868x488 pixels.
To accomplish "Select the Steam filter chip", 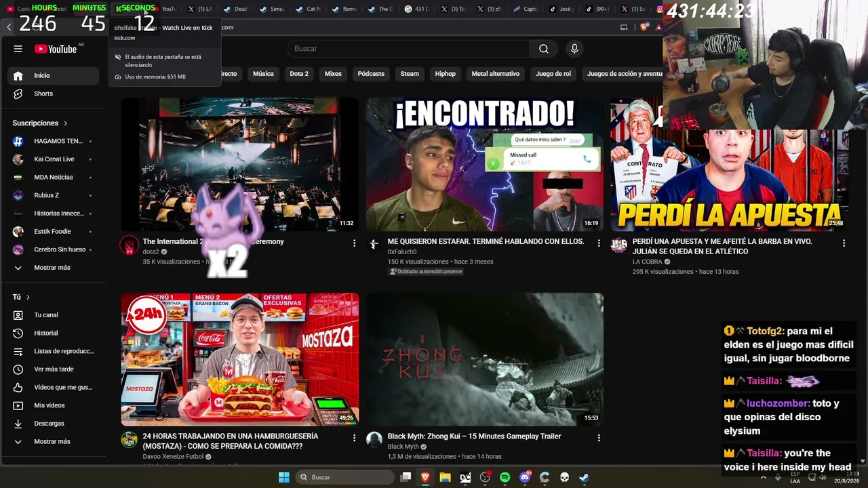I will tap(410, 74).
